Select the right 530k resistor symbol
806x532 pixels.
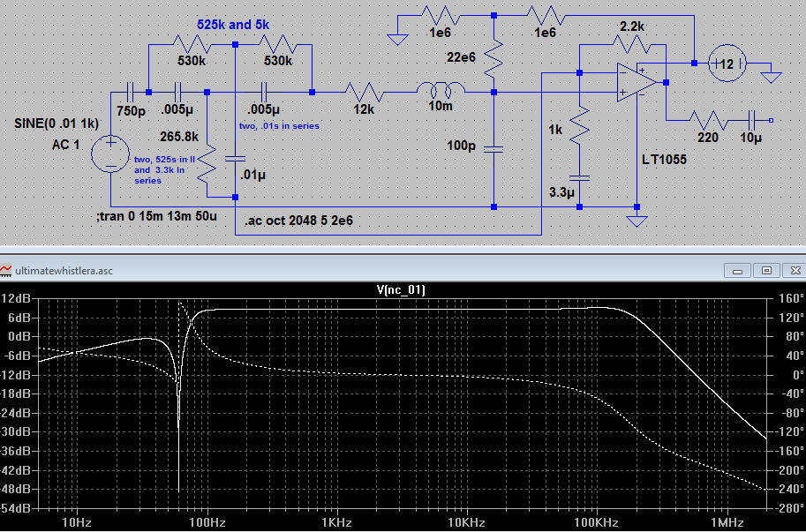click(x=278, y=45)
